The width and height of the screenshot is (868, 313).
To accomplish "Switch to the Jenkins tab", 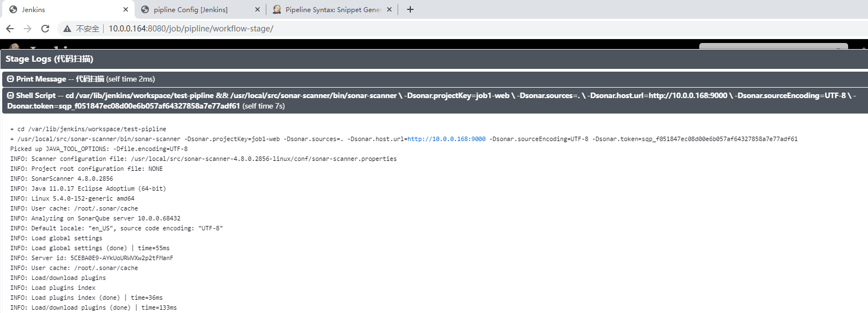I will click(68, 9).
